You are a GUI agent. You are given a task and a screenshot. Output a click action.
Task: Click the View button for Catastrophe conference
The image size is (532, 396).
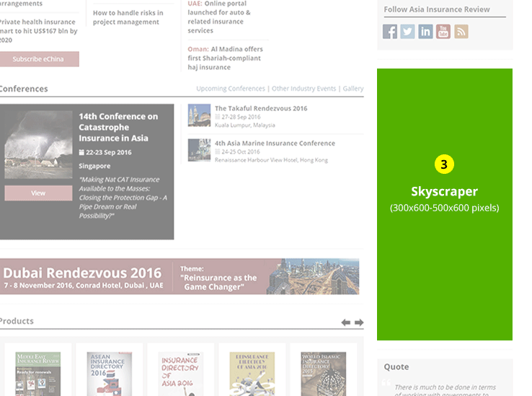[x=38, y=193]
